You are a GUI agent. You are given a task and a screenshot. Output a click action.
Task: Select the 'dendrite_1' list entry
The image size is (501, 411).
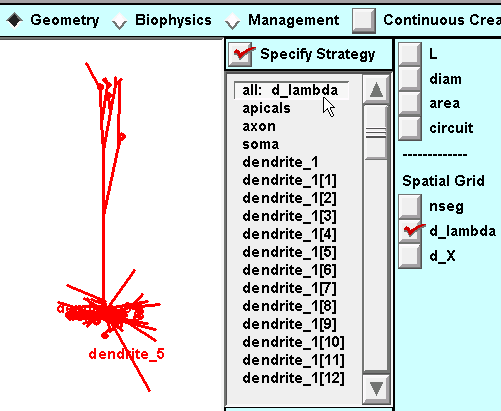[280, 162]
